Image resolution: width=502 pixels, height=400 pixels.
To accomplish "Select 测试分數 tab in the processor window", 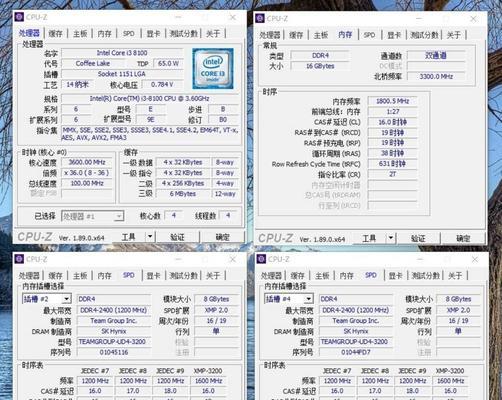I will [183, 33].
